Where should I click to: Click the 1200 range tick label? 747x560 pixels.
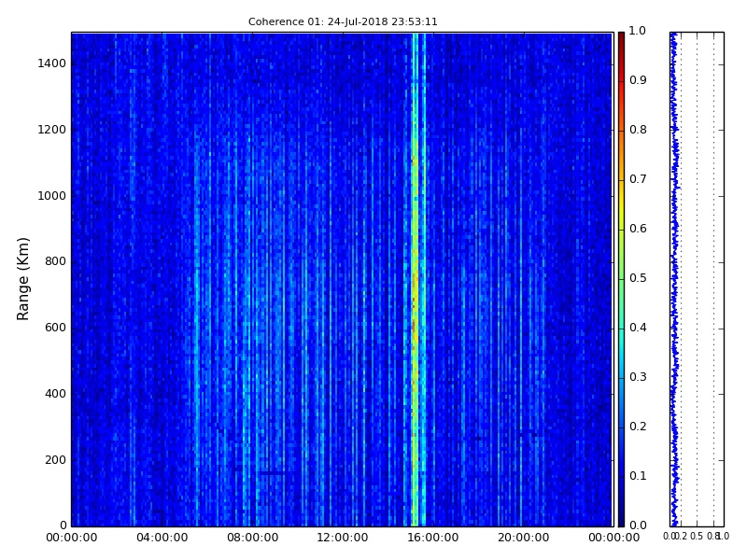51,130
